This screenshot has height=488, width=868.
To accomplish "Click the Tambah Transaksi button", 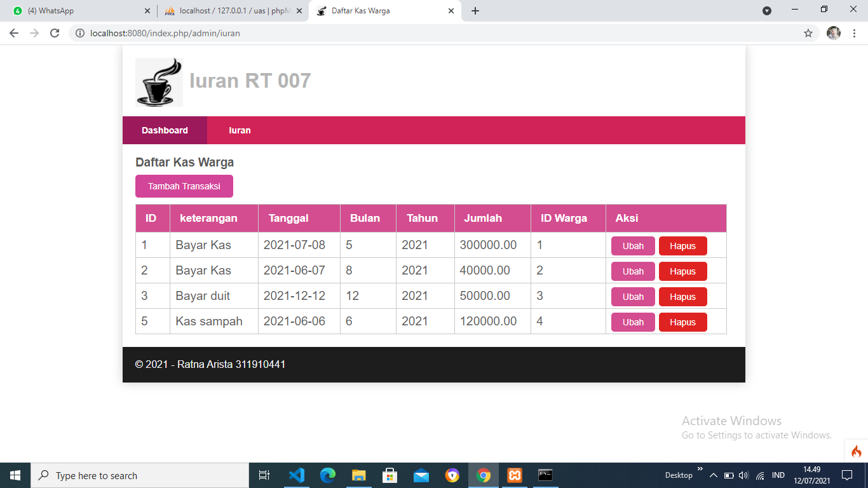I will point(184,186).
